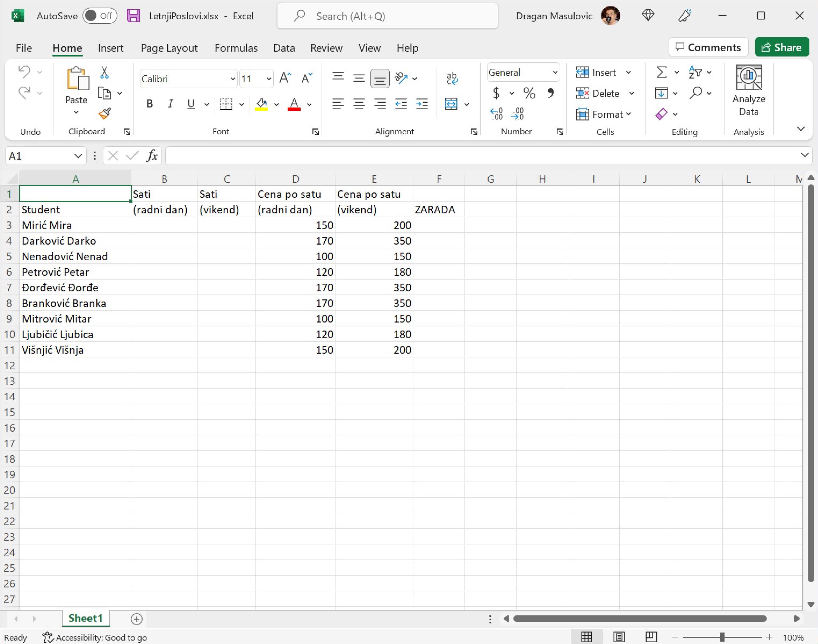This screenshot has height=644, width=818.
Task: Toggle Italic formatting
Action: tap(170, 104)
